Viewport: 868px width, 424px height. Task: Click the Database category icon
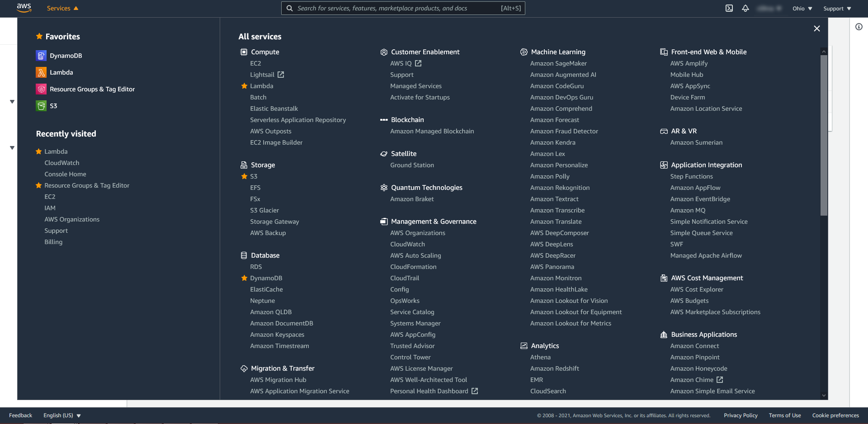point(244,255)
